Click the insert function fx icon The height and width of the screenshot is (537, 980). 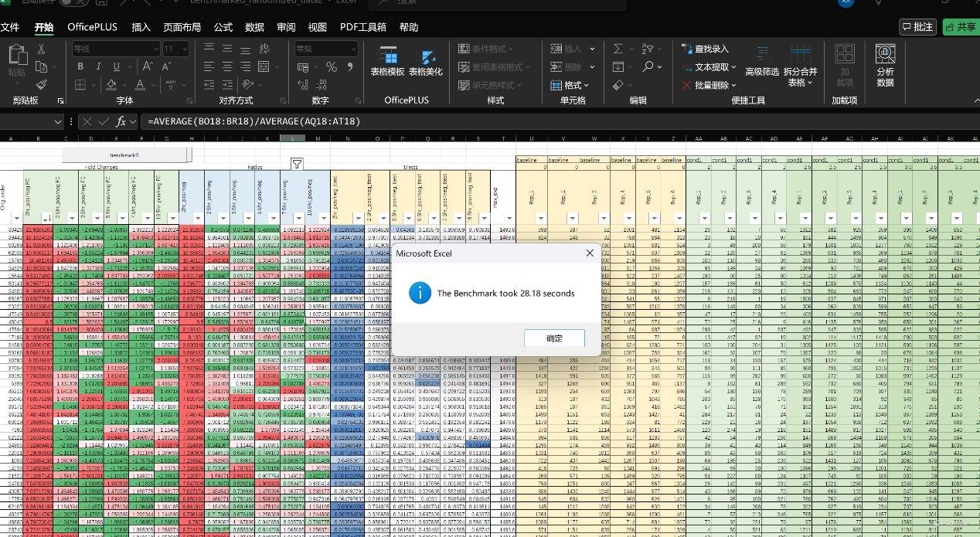tap(121, 121)
